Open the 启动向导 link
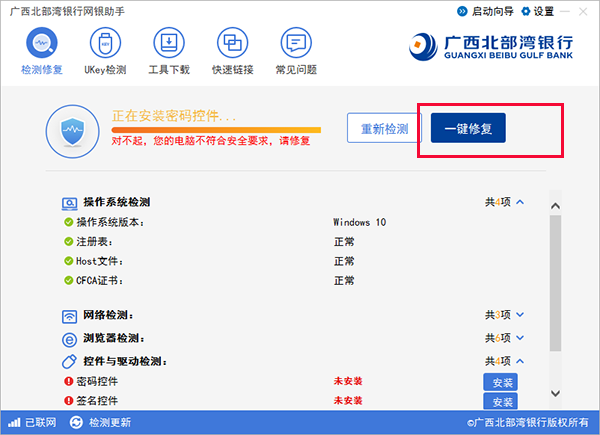 [492, 11]
